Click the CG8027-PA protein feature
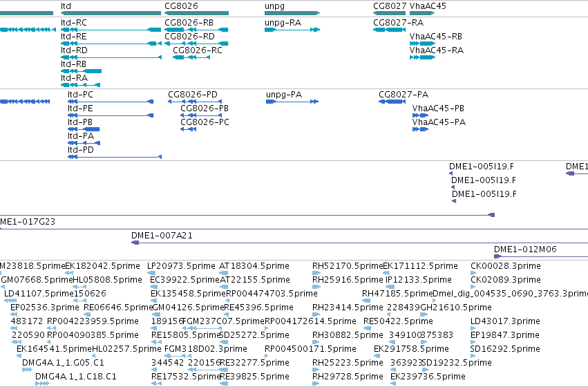The height and width of the screenshot is (387, 588). [x=392, y=102]
